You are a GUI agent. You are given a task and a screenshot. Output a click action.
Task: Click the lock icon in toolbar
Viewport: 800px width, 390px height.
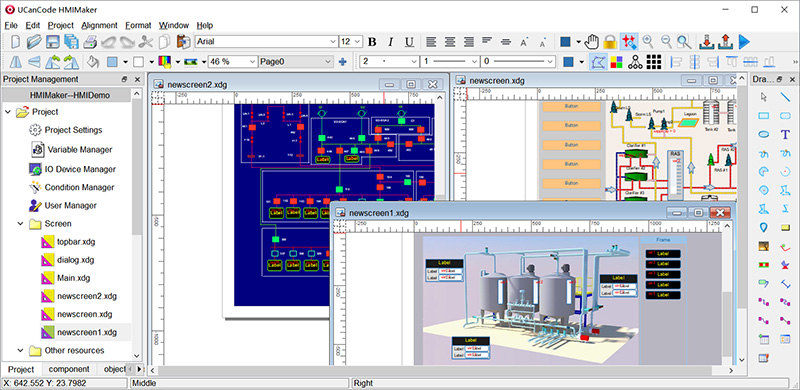tap(610, 42)
